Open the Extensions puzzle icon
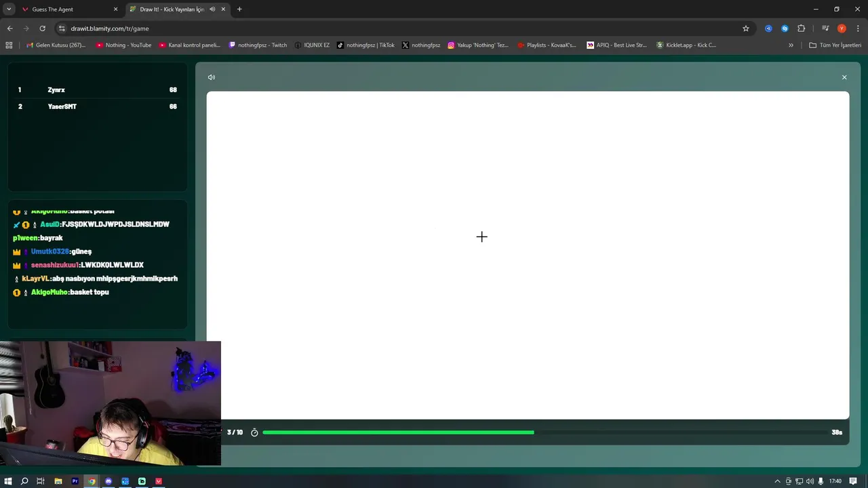Screen dimensions: 868x488 (801, 28)
